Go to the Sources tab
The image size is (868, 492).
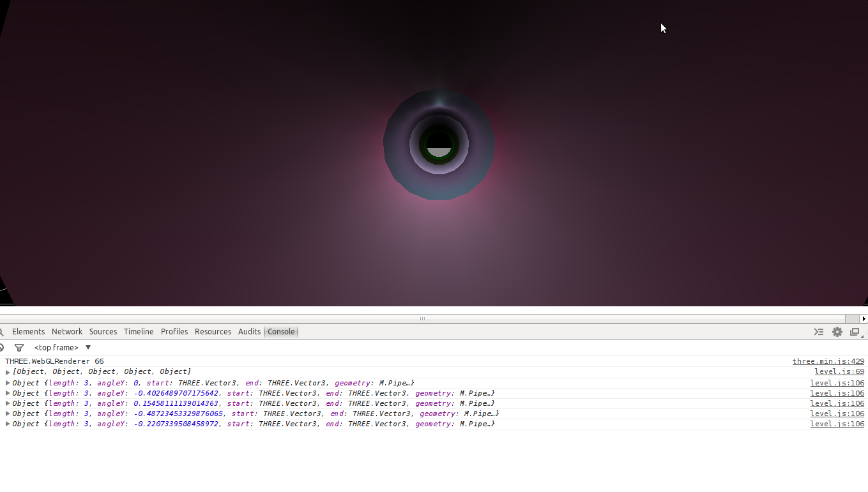[103, 332]
